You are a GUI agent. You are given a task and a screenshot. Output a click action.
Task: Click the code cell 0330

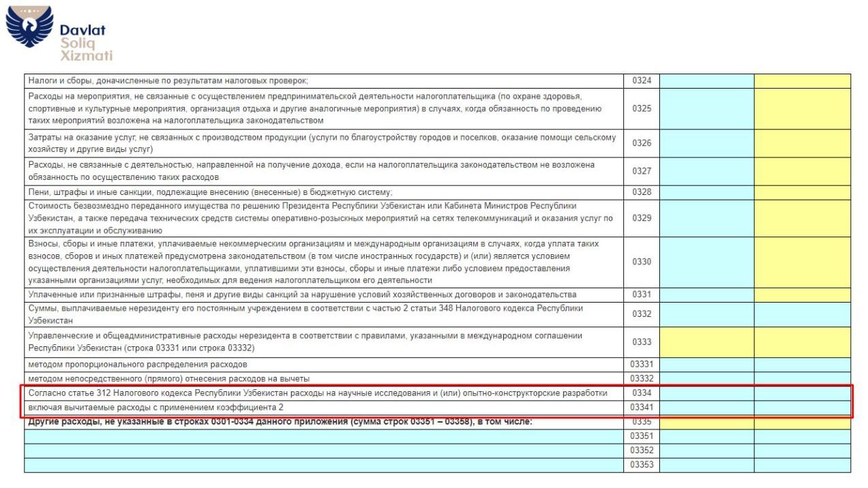(641, 262)
